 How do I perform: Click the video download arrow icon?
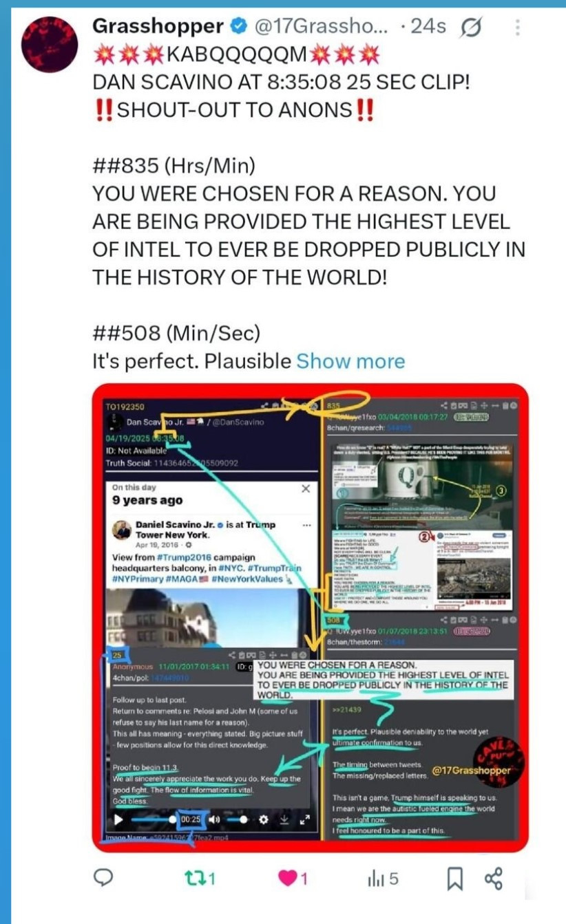[284, 819]
